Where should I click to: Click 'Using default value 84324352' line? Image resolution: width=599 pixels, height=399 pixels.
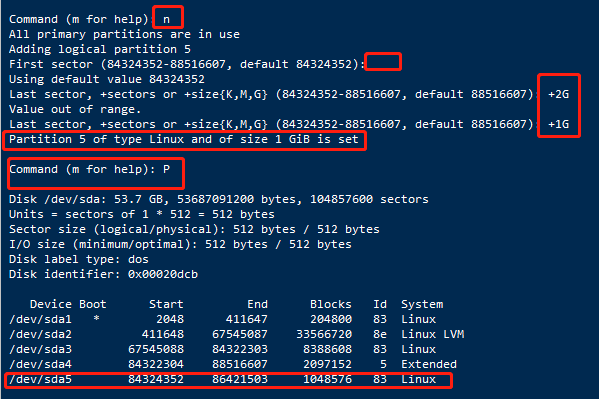pyautogui.click(x=107, y=79)
